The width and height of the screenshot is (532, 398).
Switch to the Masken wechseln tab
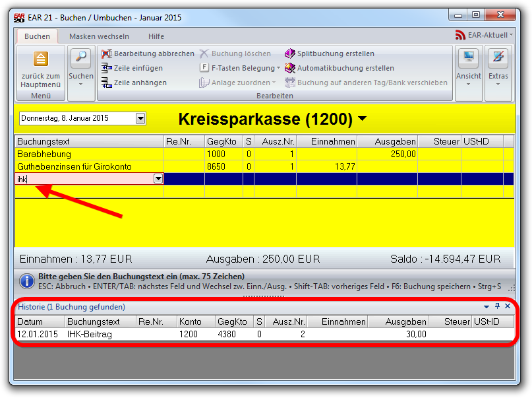(99, 36)
